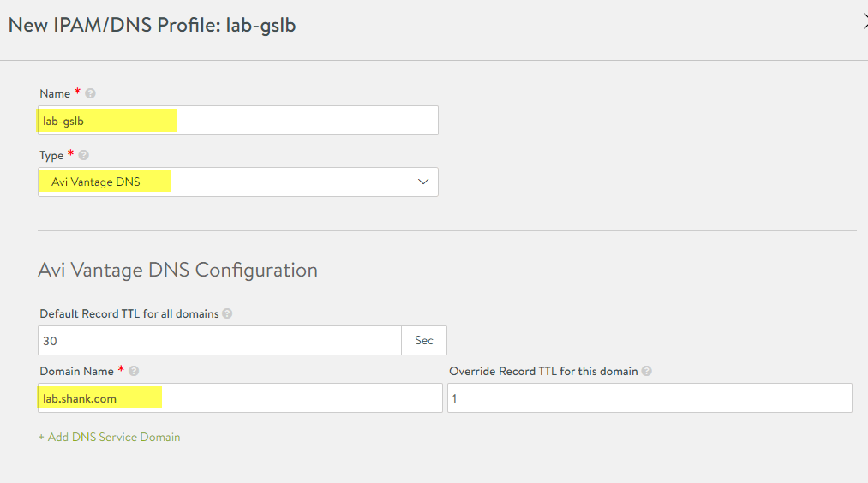Image resolution: width=868 pixels, height=483 pixels.
Task: View help for Override Record TTL
Action: point(647,371)
